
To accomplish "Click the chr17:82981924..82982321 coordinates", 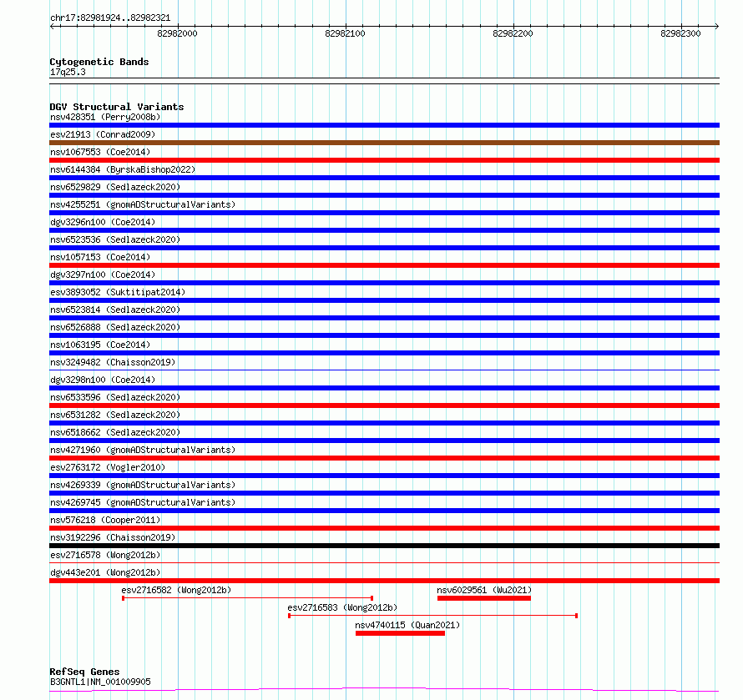I will [110, 18].
